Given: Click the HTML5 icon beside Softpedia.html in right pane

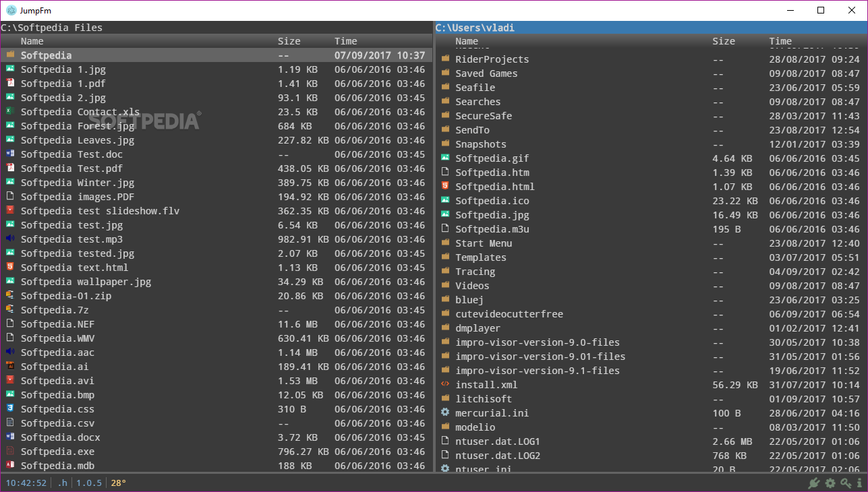Looking at the screenshot, I should click(445, 186).
